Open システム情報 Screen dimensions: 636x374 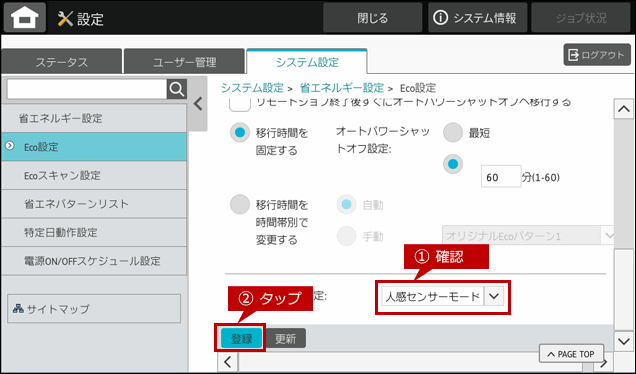tap(477, 18)
